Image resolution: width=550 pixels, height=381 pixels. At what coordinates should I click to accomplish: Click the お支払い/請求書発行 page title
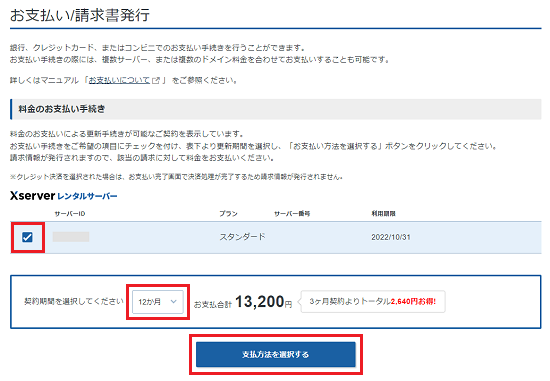[80, 15]
